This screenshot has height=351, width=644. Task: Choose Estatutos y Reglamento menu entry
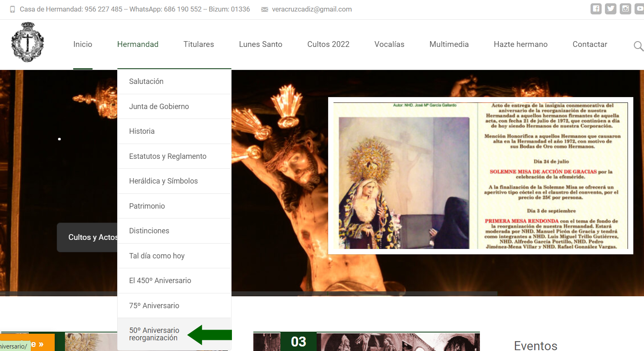(x=167, y=156)
